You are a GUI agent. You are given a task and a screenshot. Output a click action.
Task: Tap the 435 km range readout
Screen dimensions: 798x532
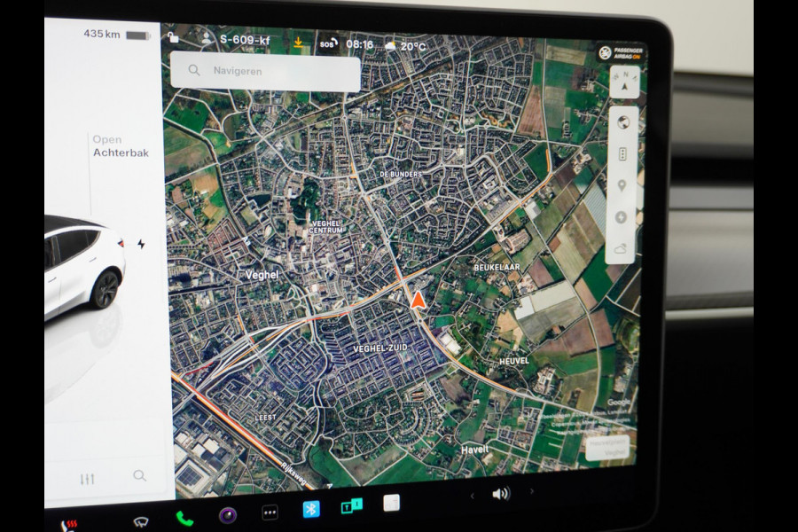click(x=102, y=34)
